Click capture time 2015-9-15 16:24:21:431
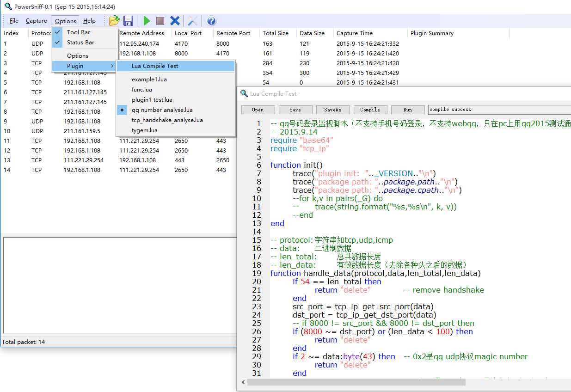This screenshot has height=392, width=571. (368, 83)
